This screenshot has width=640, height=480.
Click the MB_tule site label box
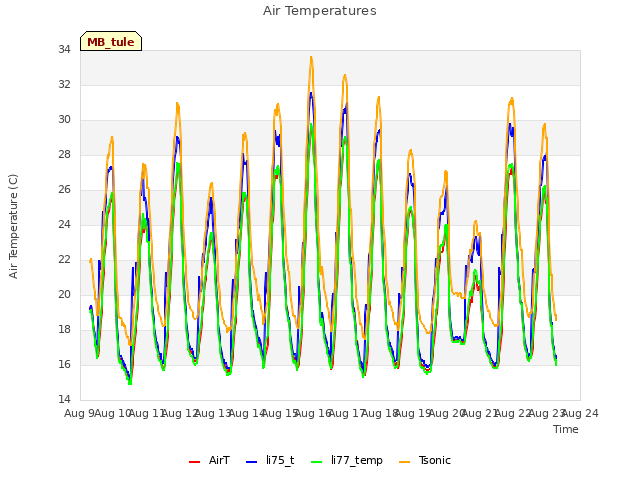coord(111,41)
